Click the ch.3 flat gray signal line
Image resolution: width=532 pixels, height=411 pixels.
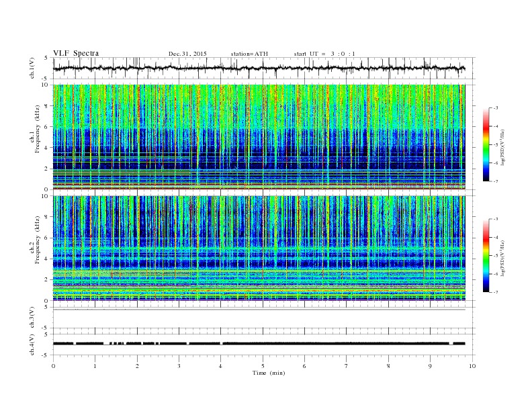point(259,310)
